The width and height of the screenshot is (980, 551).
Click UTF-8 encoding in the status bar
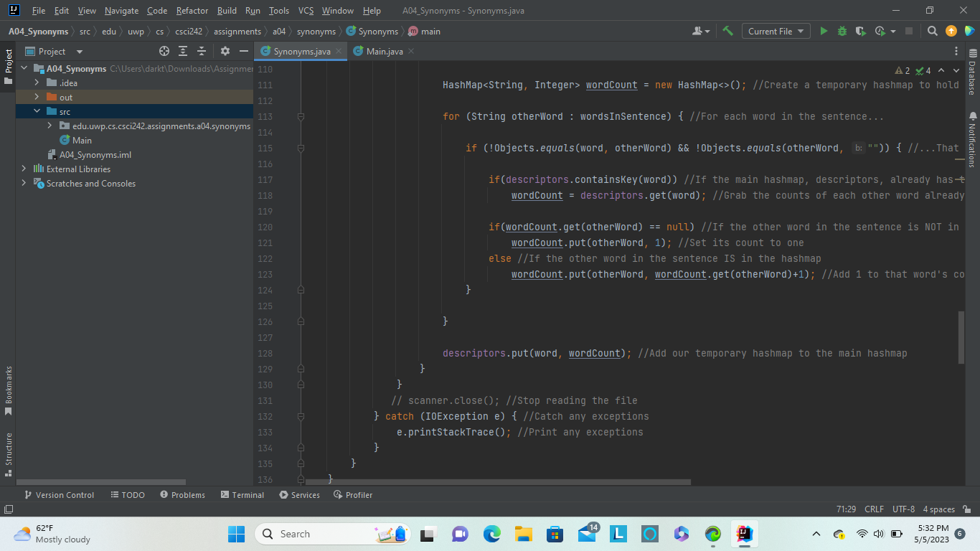point(903,509)
